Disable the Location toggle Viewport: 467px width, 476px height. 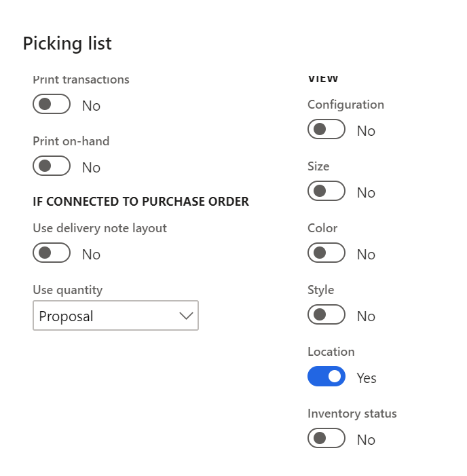tap(326, 377)
